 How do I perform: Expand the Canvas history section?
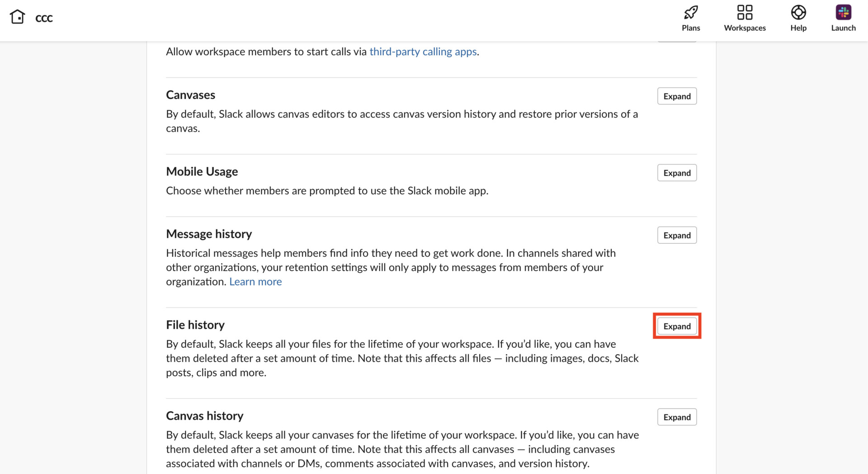click(x=676, y=417)
